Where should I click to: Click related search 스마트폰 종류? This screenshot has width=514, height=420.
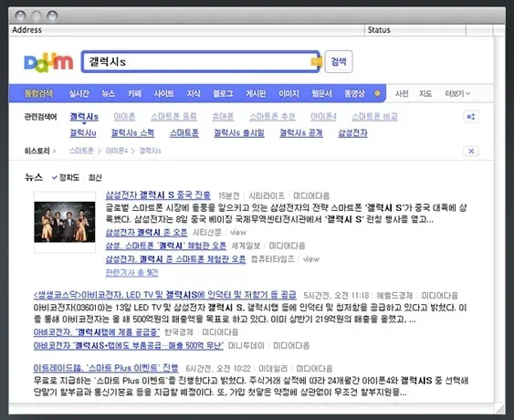pyautogui.click(x=173, y=117)
